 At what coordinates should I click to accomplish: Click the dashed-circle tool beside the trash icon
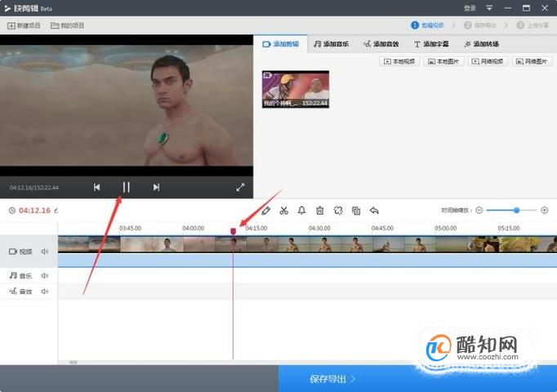point(338,211)
